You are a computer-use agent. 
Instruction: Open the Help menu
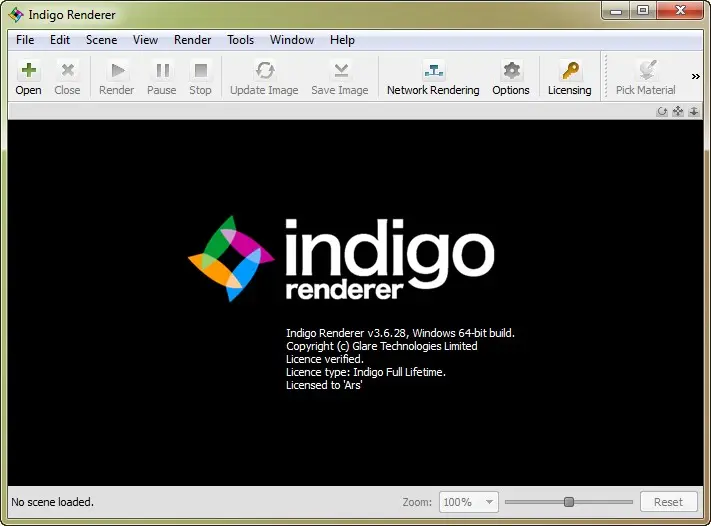coord(342,40)
